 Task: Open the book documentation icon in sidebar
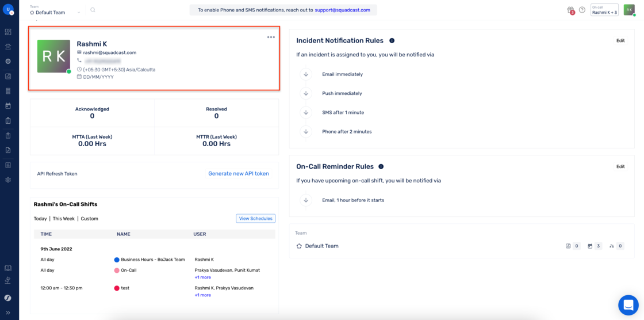(8, 268)
